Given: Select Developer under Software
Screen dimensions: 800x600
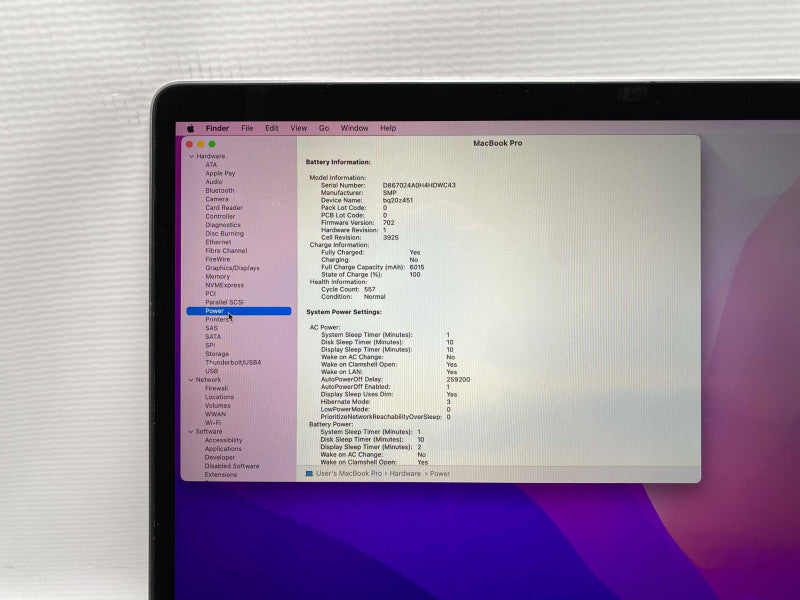Looking at the screenshot, I should [220, 458].
